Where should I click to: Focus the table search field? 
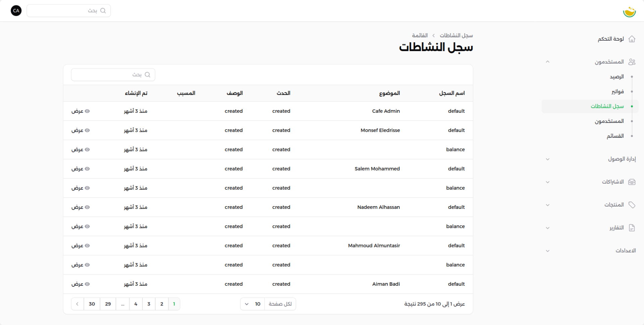(113, 75)
